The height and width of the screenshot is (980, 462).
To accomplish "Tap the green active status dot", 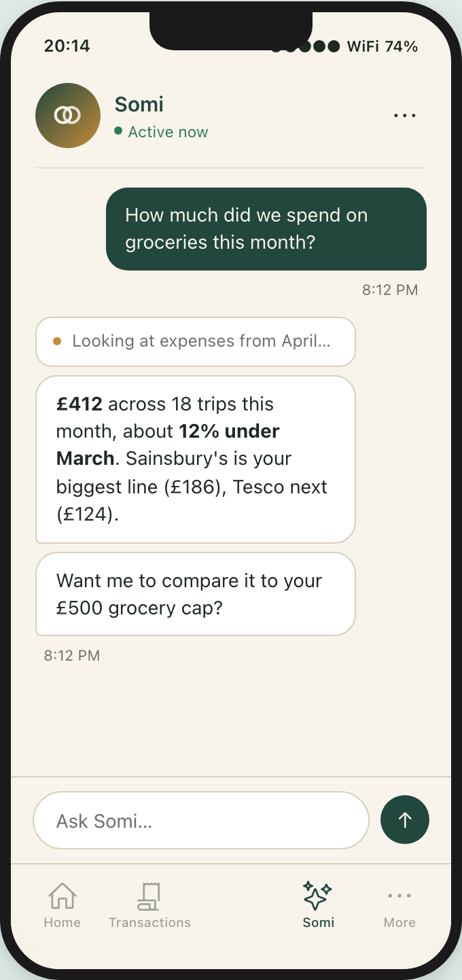I will (118, 131).
